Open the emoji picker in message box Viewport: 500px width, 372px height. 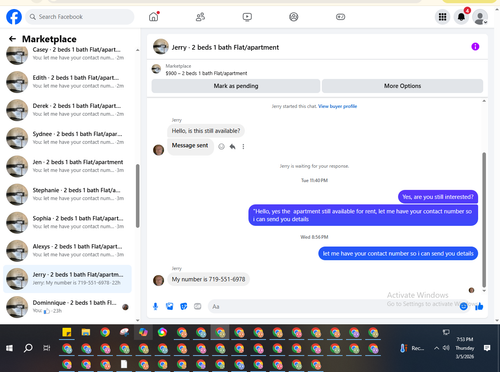463,306
